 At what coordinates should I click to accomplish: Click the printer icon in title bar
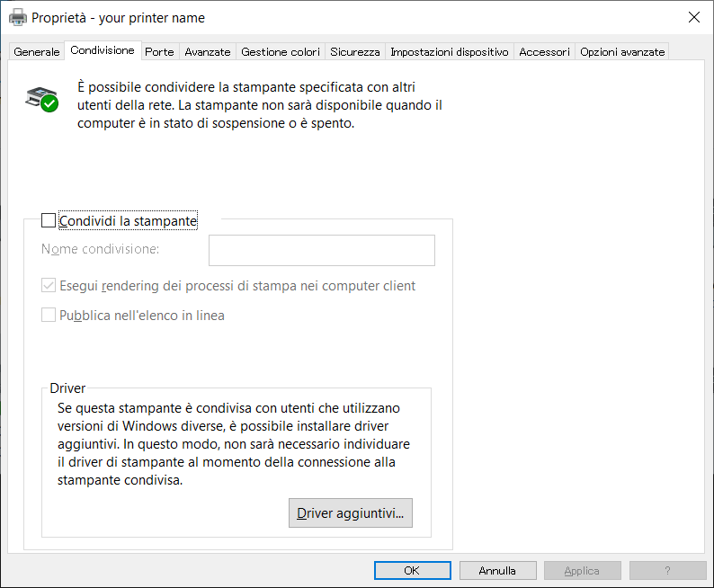(18, 17)
